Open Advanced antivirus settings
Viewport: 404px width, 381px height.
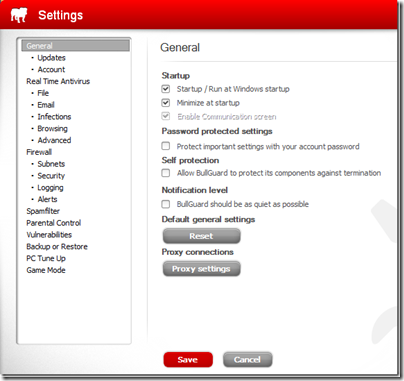54,140
